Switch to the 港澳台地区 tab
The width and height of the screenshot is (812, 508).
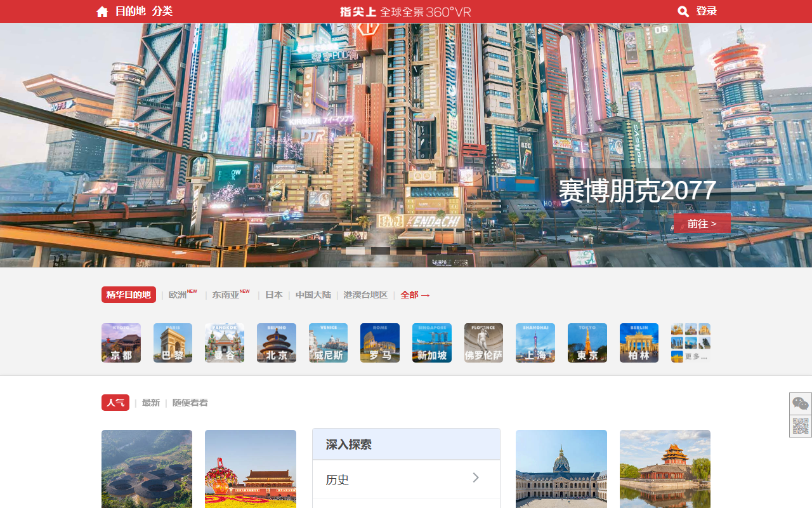pos(365,295)
